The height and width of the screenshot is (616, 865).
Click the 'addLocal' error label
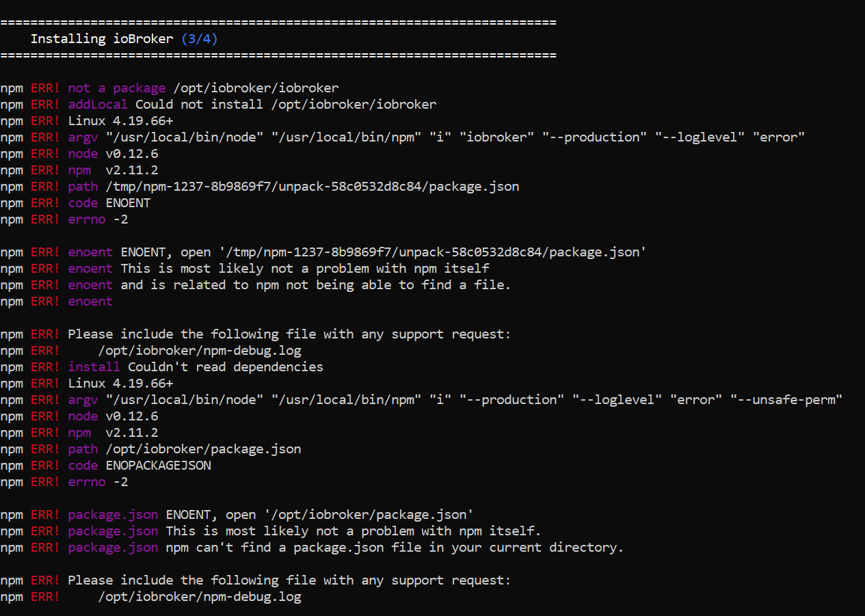pos(98,105)
